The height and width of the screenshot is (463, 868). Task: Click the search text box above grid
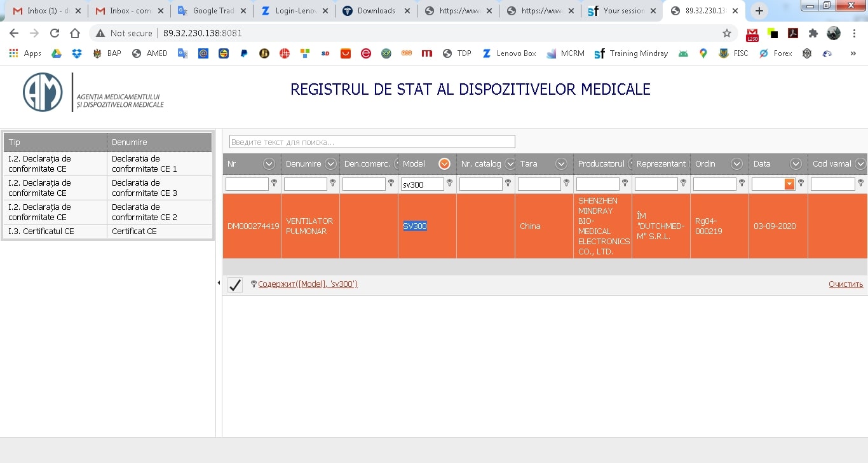(x=372, y=142)
